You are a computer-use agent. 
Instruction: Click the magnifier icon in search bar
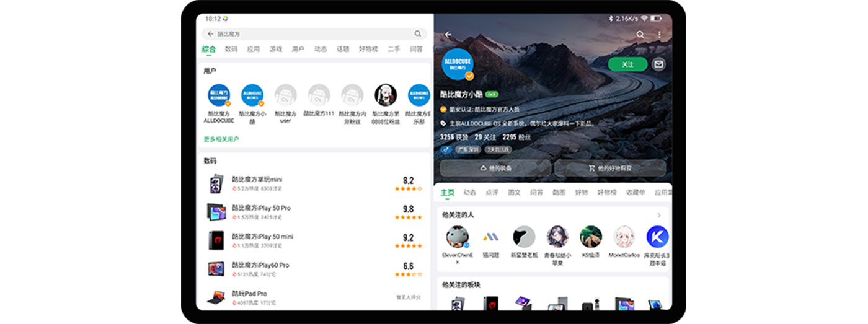click(418, 33)
